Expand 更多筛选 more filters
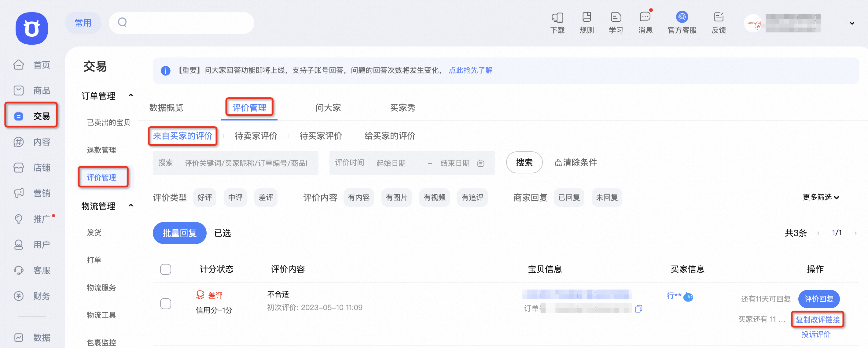This screenshot has width=868, height=348. 821,197
